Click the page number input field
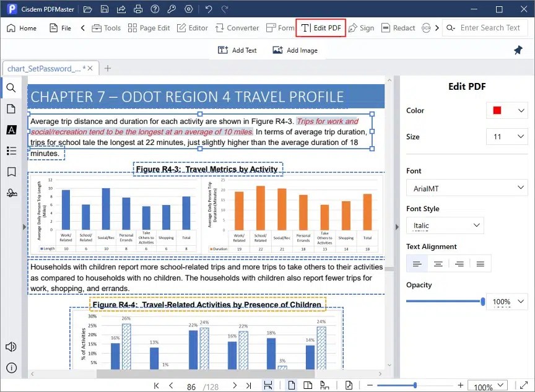 tap(191, 385)
